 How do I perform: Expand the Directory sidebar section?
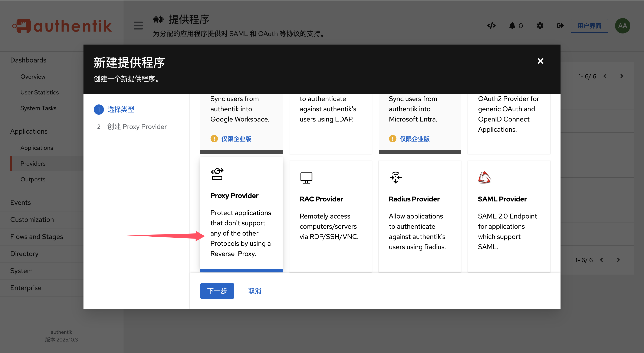point(24,254)
